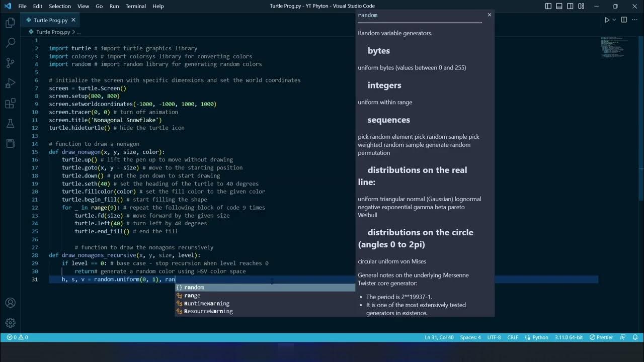Click 'bytes' heading in documentation popup
The image size is (644, 362).
379,51
